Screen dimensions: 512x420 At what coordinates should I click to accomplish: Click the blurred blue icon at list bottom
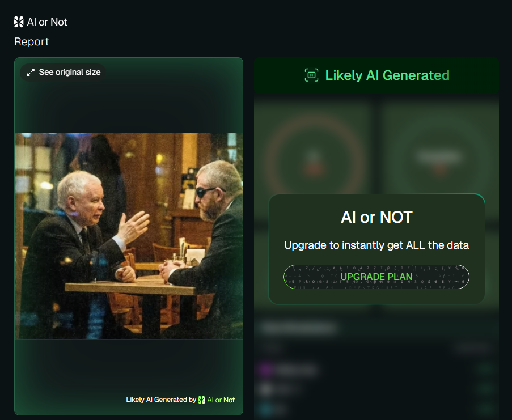(x=265, y=409)
